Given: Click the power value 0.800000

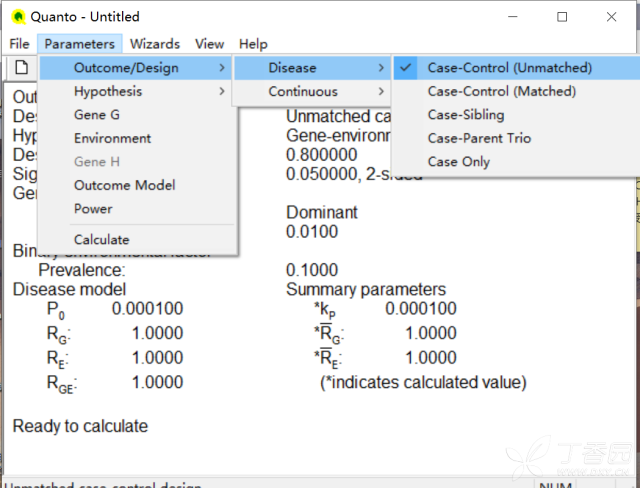Looking at the screenshot, I should click(322, 155).
